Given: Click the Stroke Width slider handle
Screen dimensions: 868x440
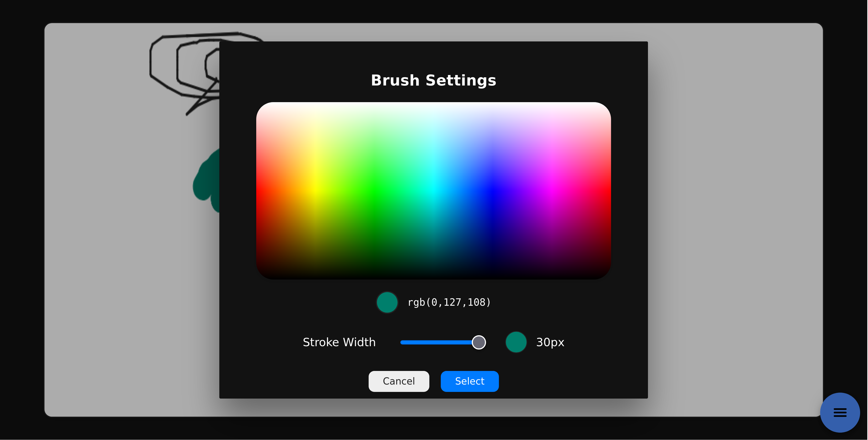Looking at the screenshot, I should (x=478, y=342).
